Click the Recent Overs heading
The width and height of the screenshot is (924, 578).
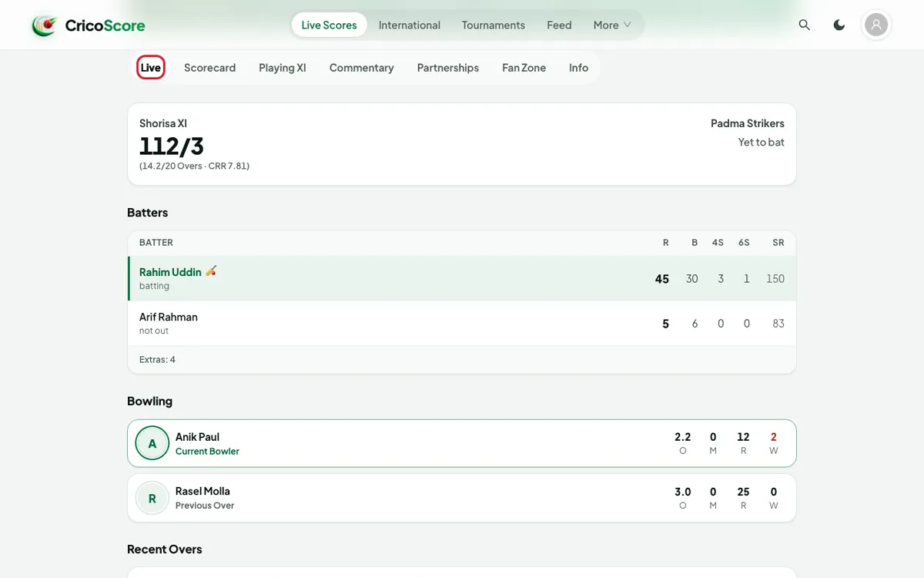165,549
